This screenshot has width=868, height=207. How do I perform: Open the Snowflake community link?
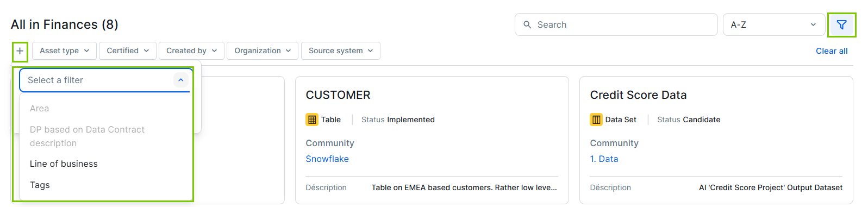point(327,159)
